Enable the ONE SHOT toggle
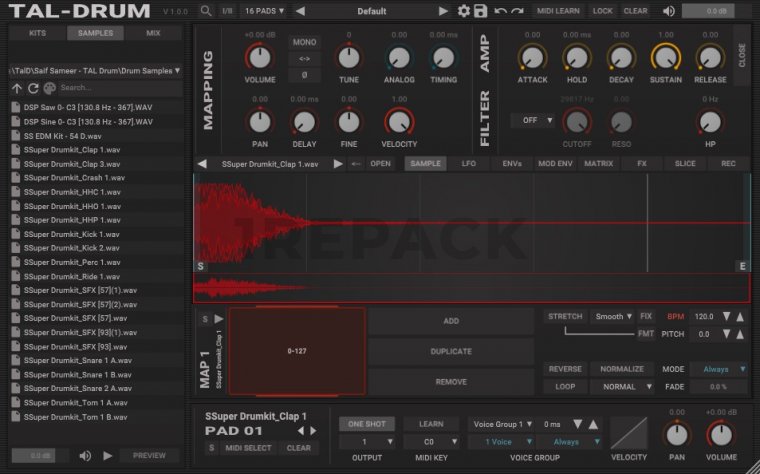This screenshot has width=760, height=474. pyautogui.click(x=366, y=424)
